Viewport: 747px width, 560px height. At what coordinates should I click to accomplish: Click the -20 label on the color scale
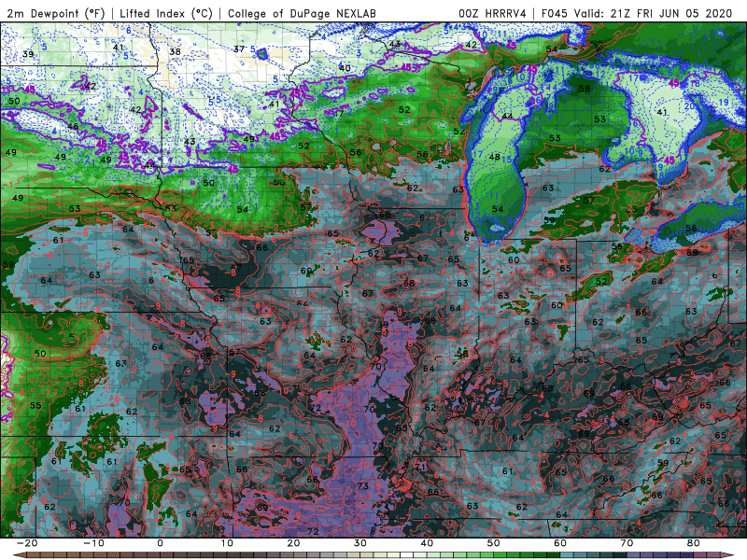27,543
